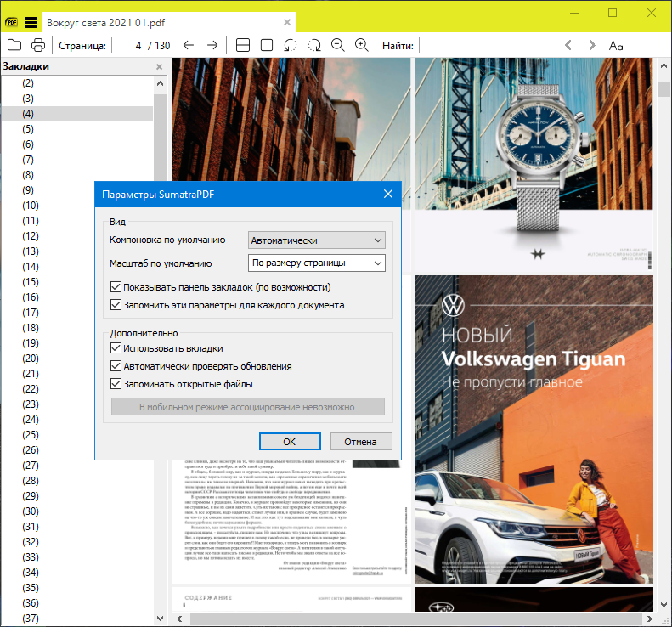Rotate the page counterclockwise
Viewport: 672px width, 627px height.
point(291,45)
